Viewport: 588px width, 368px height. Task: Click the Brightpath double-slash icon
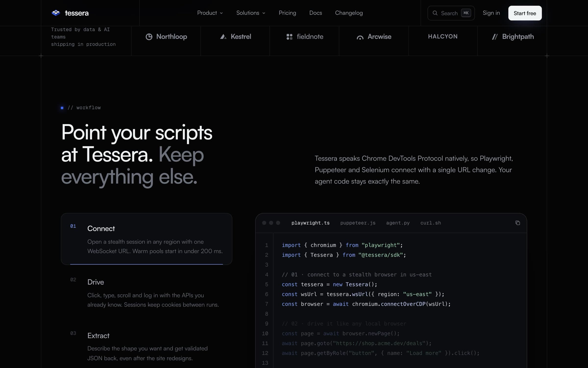tap(495, 37)
